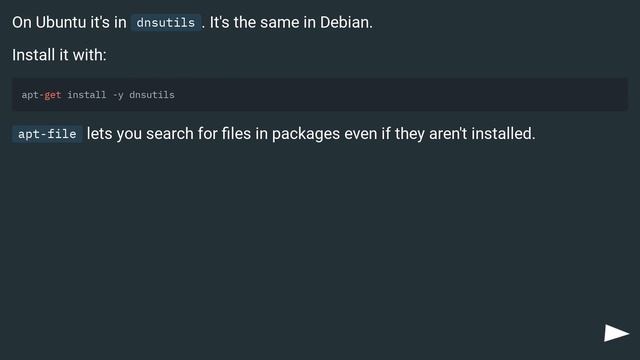Click the word 'packages' in last sentence
The image size is (640, 360).
306,134
